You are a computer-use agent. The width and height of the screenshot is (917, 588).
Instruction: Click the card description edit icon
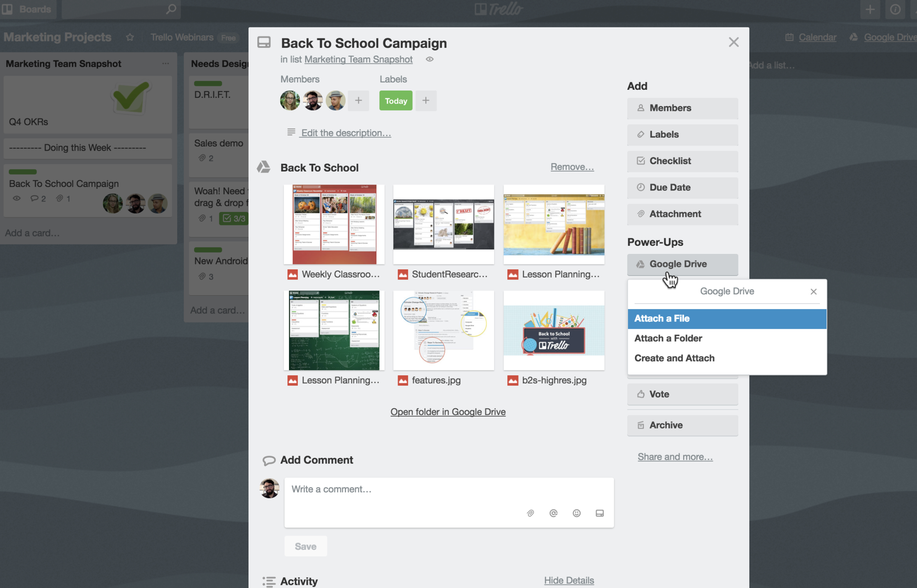[x=291, y=132]
